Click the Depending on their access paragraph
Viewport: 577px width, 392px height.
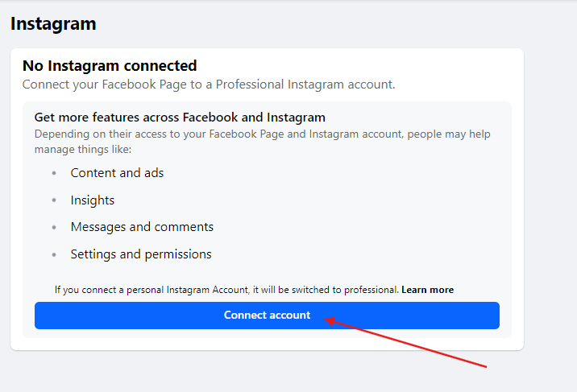[x=263, y=142]
